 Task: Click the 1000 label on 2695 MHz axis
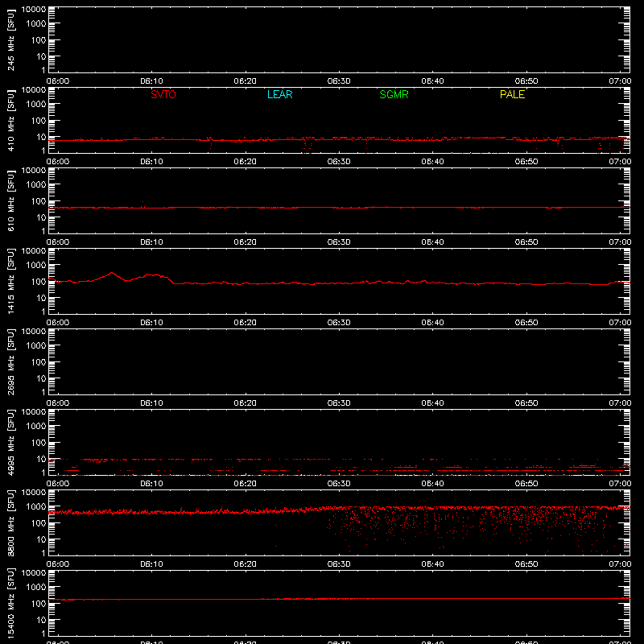coord(36,345)
